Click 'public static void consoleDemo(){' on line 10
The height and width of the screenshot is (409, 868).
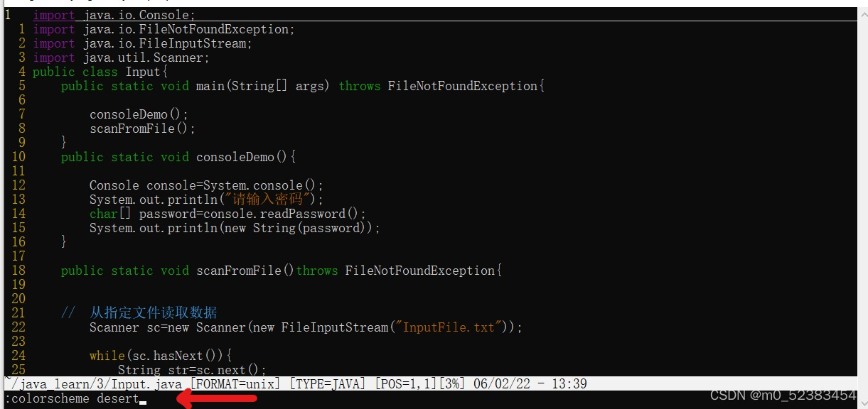(x=178, y=157)
